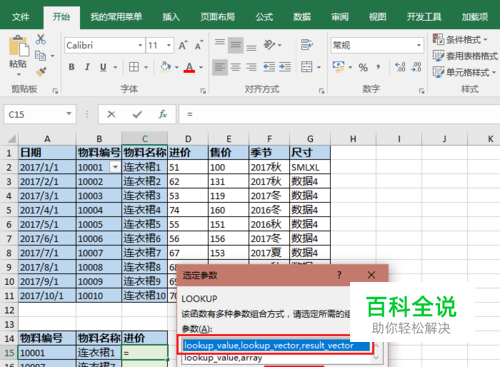
Task: Select the lookup_value,array argument option
Action: coord(276,358)
